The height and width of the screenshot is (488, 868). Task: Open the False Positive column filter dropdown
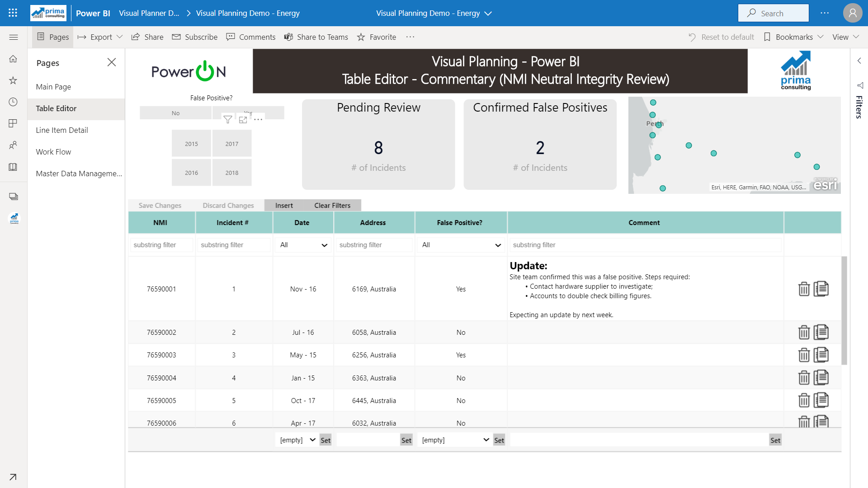[x=461, y=245]
